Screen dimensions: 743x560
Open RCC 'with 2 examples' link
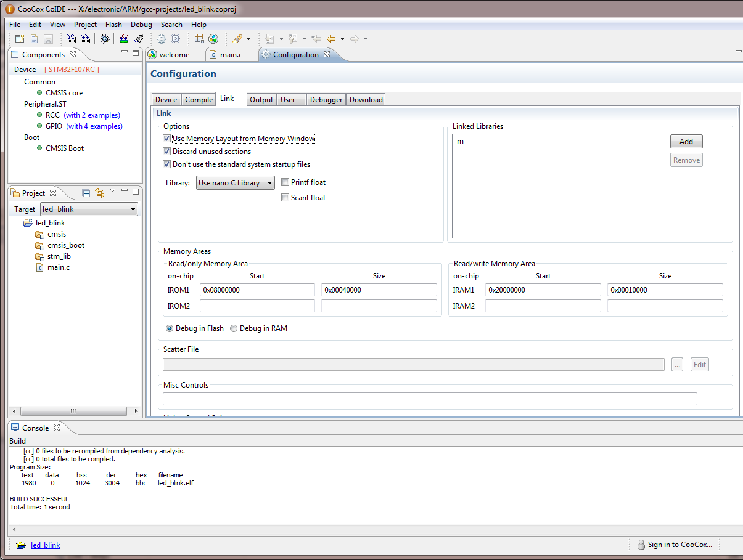coord(92,115)
